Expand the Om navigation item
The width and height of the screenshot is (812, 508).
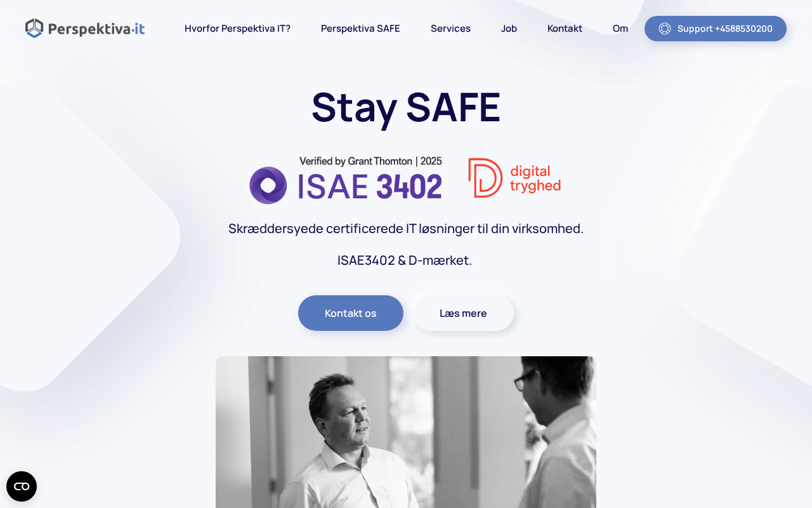[620, 29]
